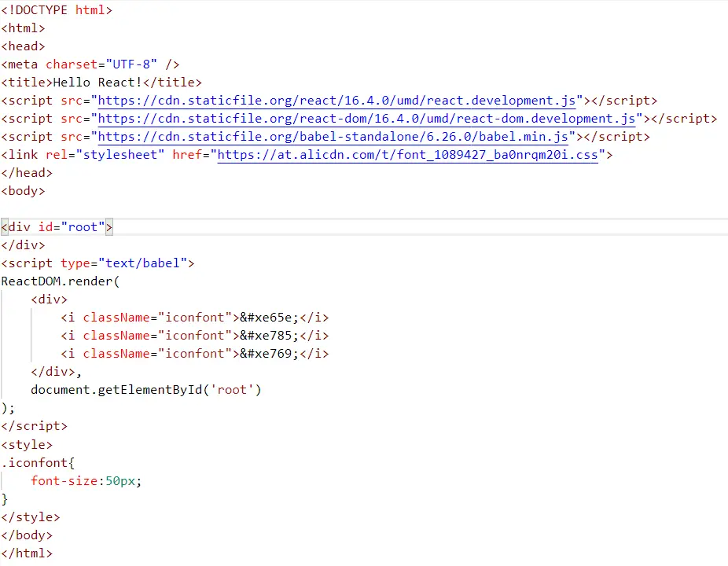Open the react-dom.development.js CDN link
This screenshot has width=728, height=566.
(366, 119)
